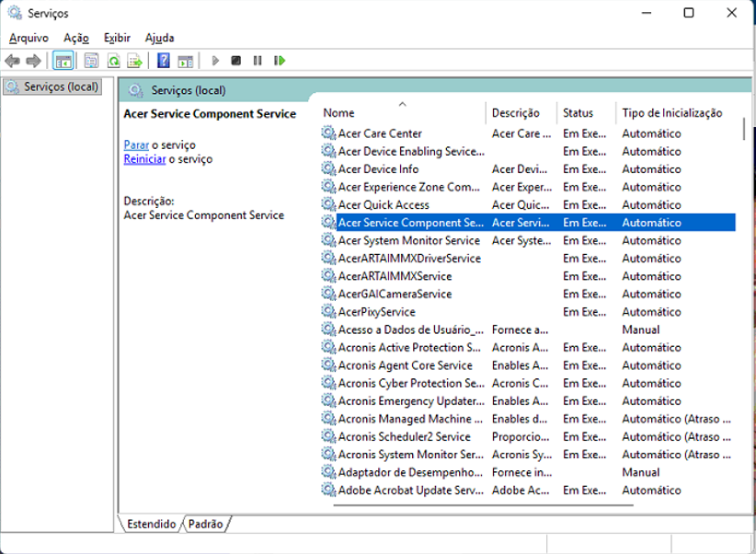Viewport: 756px width, 554px height.
Task: Select Acronis System Monitor Ser... row
Action: pos(529,455)
